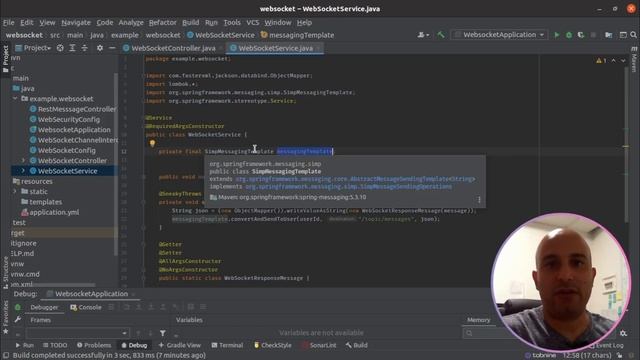Expand the static folder
Viewport: 640px width, 360px height.
click(x=15, y=191)
